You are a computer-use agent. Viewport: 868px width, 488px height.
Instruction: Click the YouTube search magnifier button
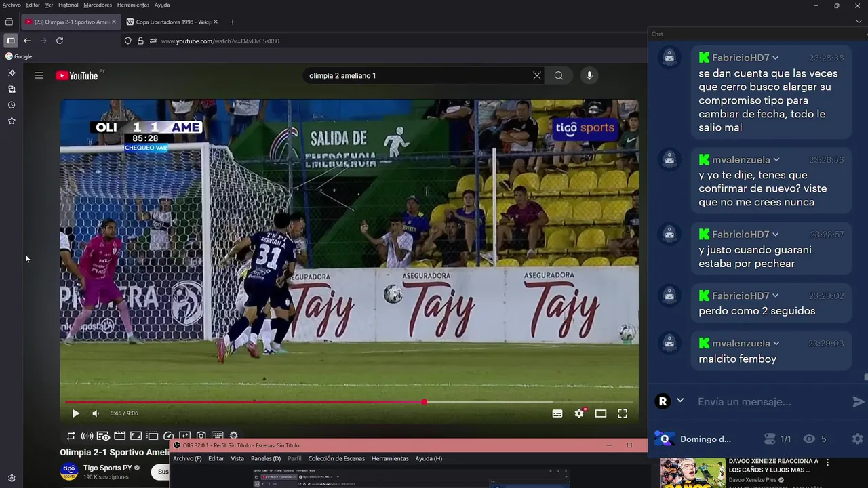pyautogui.click(x=559, y=75)
